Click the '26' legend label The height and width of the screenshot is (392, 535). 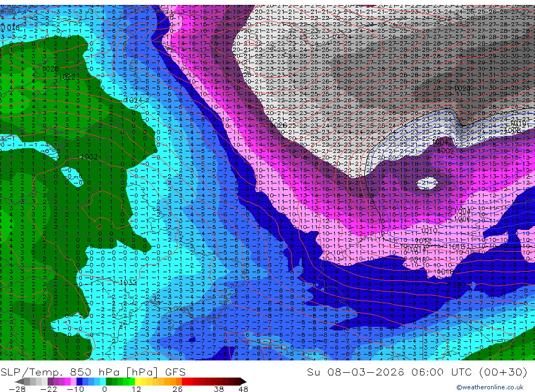(x=177, y=389)
